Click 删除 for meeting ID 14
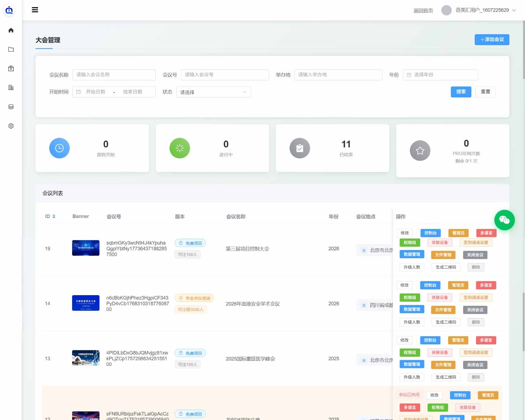 (x=476, y=322)
